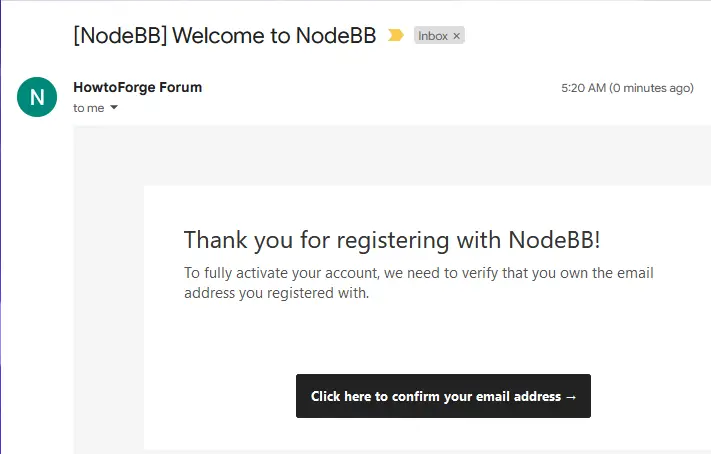Click the 'Thank you for registering' heading
Screen dimensions: 711x454
pyautogui.click(x=392, y=240)
